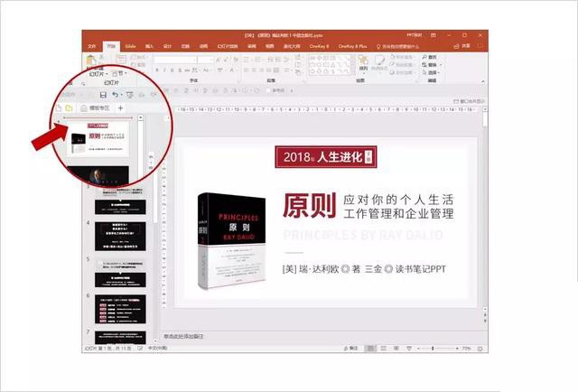Open the shapes gallery in Drawing group
578x392 pixels.
pos(331,64)
